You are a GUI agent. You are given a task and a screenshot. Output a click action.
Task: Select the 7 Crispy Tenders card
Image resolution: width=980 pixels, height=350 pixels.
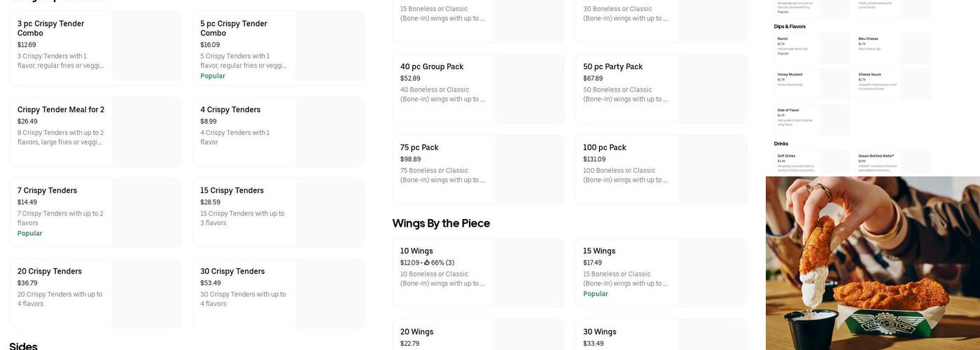[x=95, y=212]
